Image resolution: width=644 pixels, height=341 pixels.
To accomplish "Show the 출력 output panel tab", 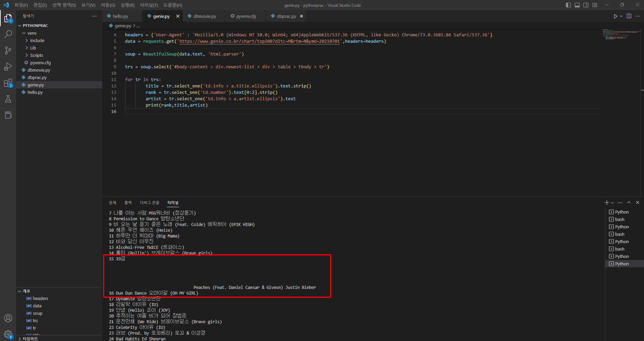I will click(128, 202).
